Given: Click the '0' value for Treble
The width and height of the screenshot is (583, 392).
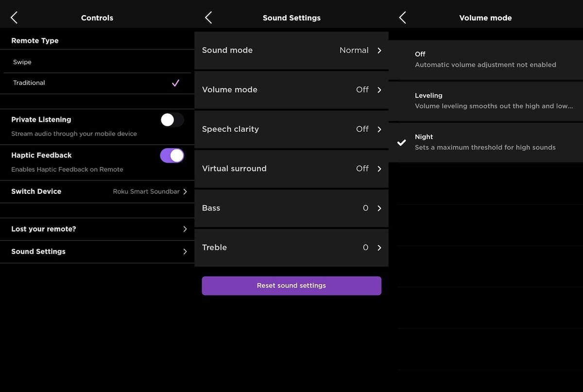Looking at the screenshot, I should 366,247.
